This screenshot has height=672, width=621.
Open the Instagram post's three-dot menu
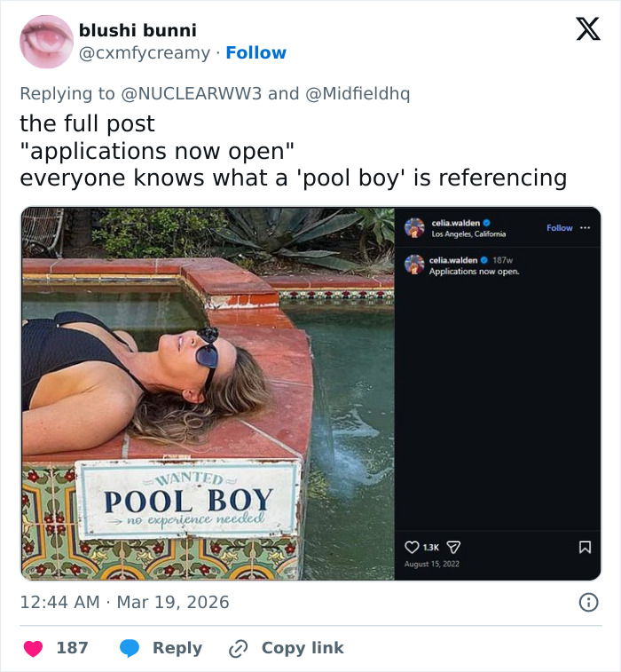pyautogui.click(x=585, y=228)
